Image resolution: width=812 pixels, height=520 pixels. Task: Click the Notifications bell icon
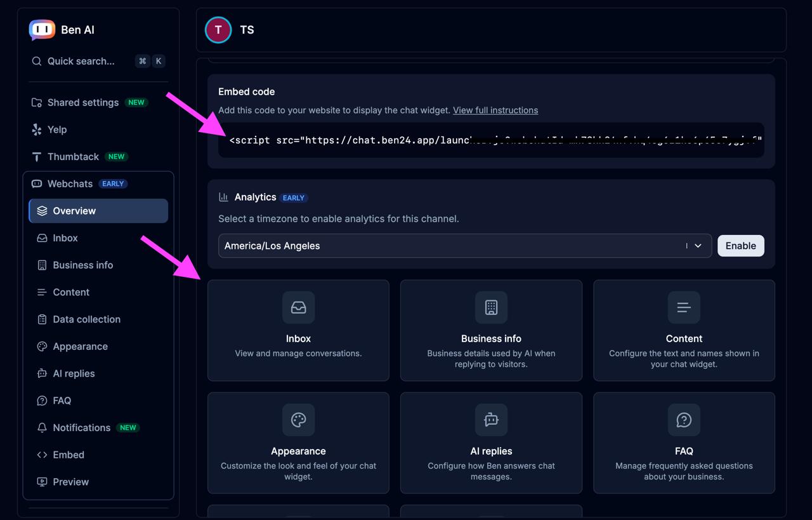point(42,428)
